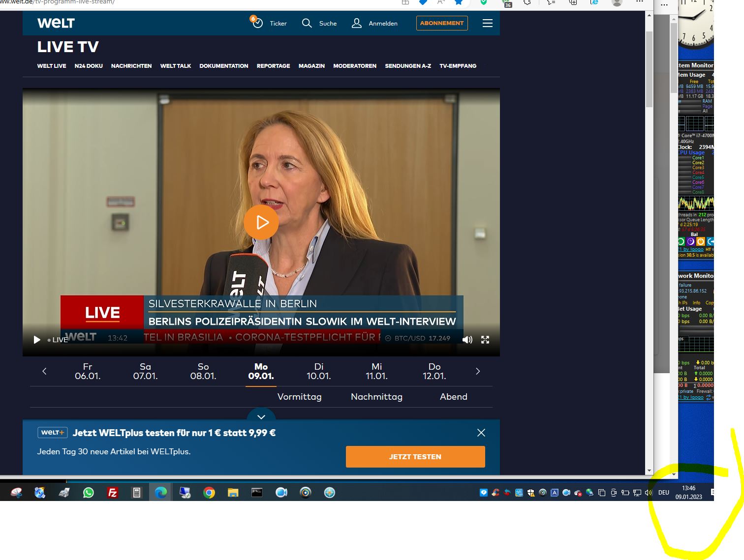
Task: Go to MODERATOREN page
Action: (355, 66)
